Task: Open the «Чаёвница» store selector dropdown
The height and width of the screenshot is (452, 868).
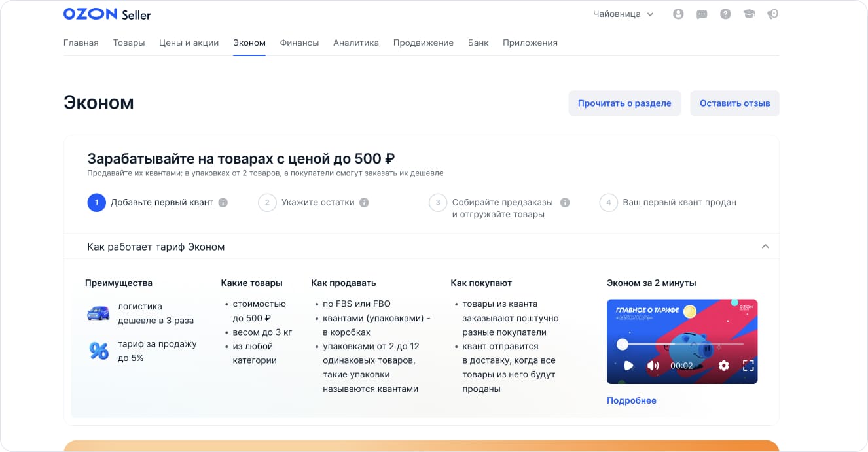Action: [622, 14]
